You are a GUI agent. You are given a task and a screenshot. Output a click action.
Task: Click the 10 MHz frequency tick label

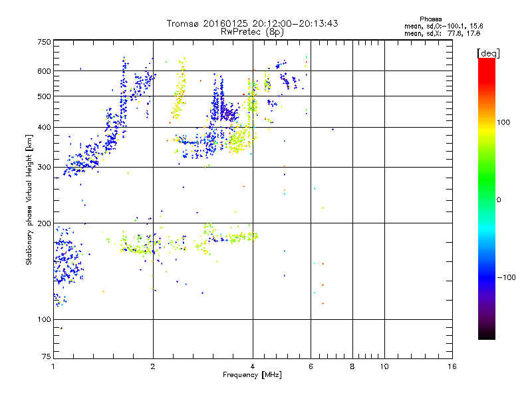[384, 366]
